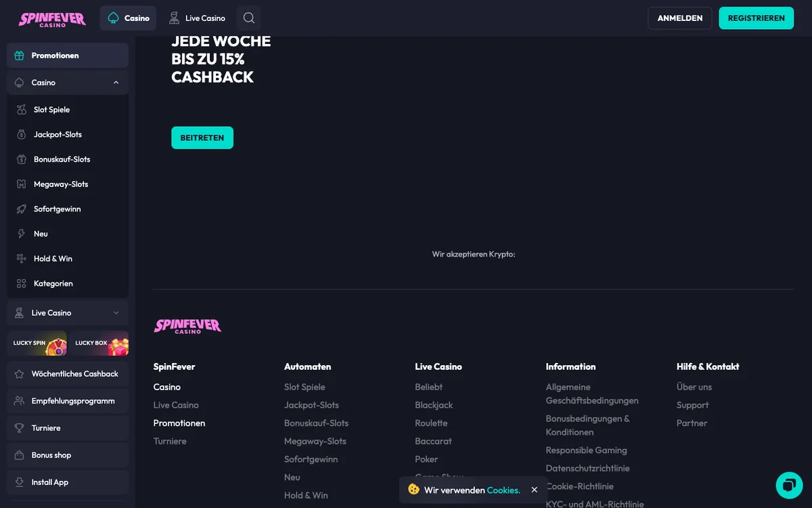Open footer Poker link
Viewport: 812px width, 508px height.
click(427, 459)
